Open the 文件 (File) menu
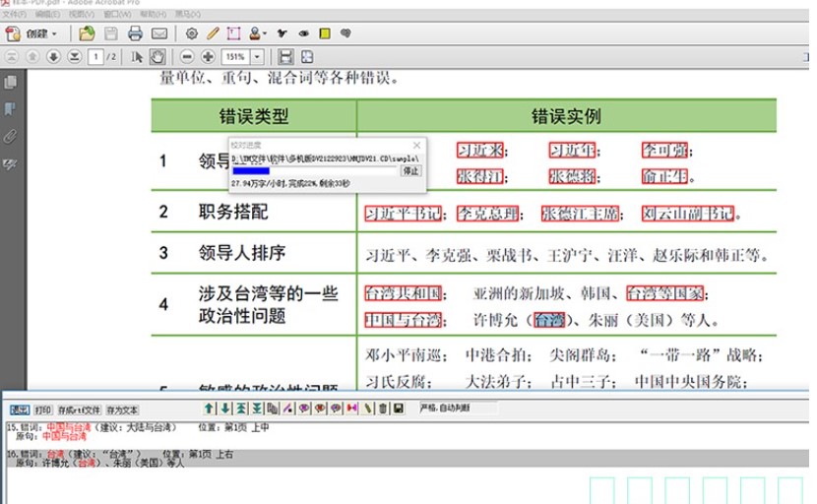 coord(14,14)
